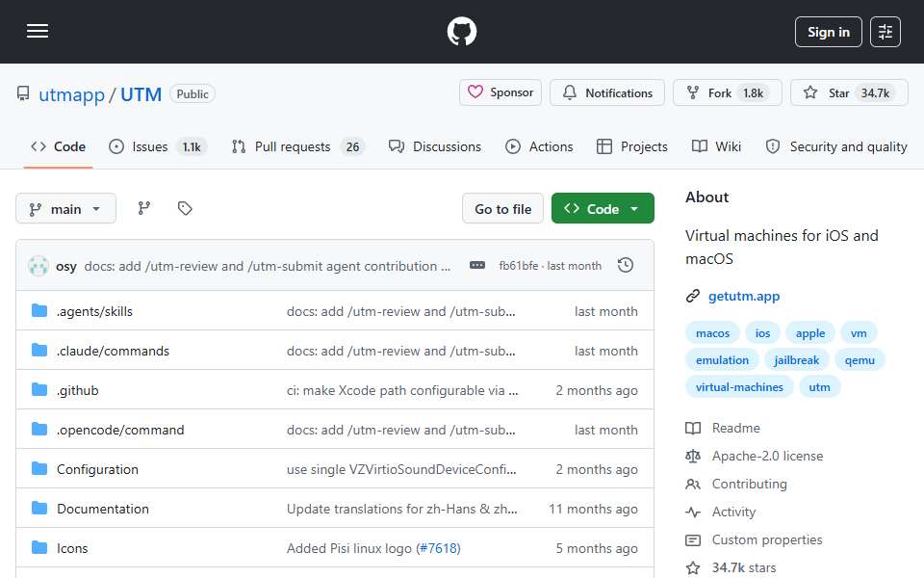This screenshot has width=924, height=578.
Task: View branches via the branch icon
Action: click(144, 208)
